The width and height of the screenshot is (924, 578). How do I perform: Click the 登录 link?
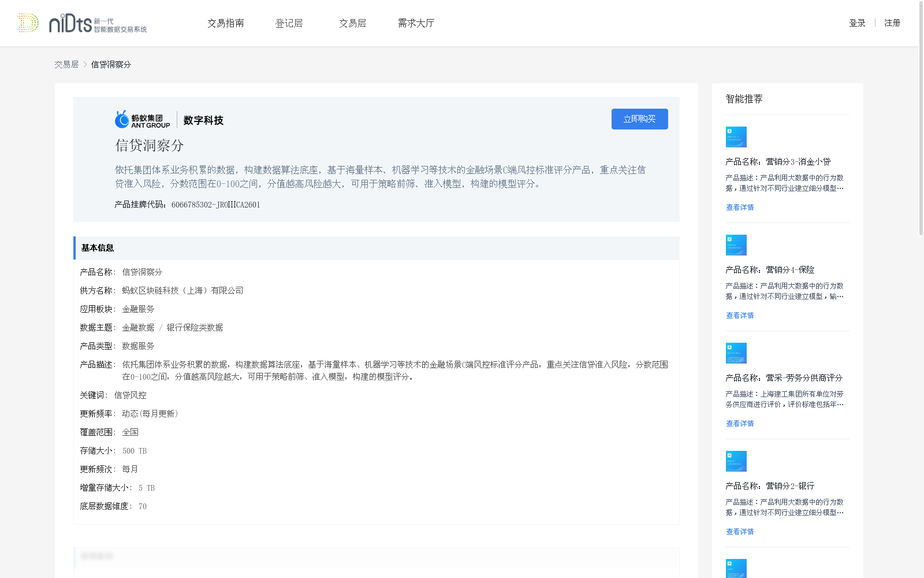857,23
